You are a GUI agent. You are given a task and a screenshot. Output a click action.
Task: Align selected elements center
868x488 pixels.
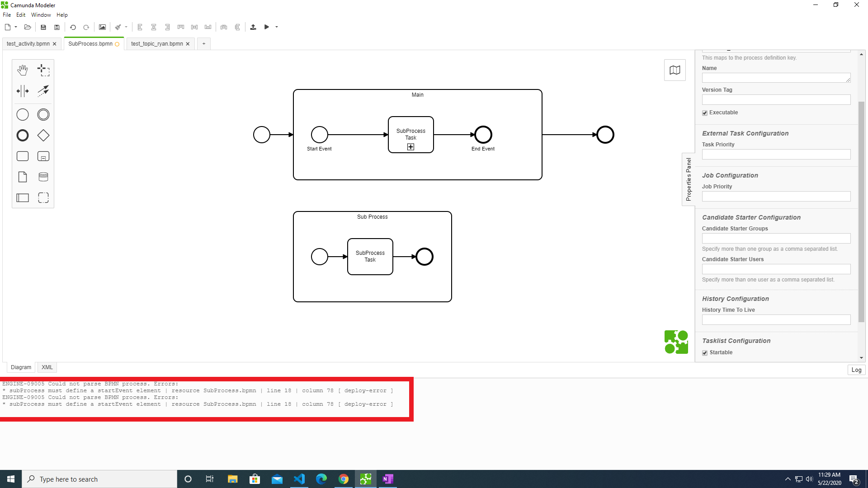click(154, 27)
